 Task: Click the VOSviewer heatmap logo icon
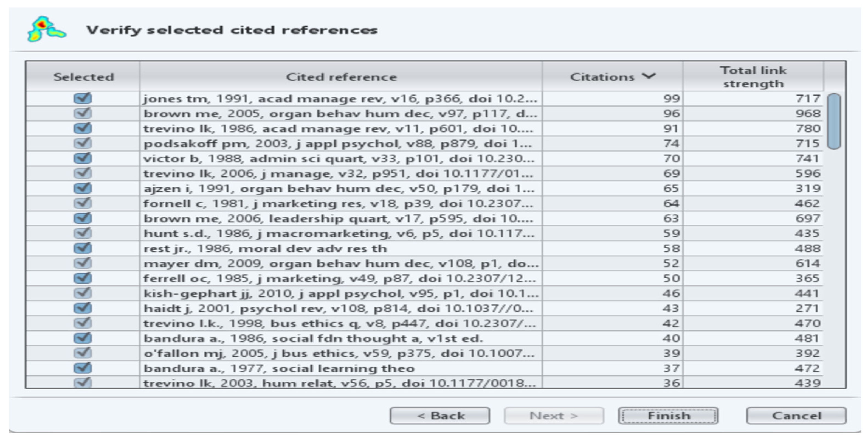point(46,29)
